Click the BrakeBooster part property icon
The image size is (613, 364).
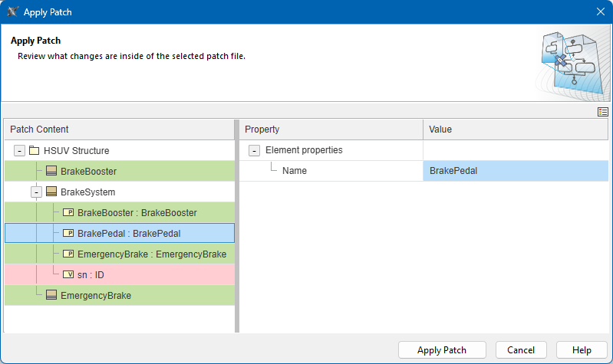pyautogui.click(x=68, y=212)
